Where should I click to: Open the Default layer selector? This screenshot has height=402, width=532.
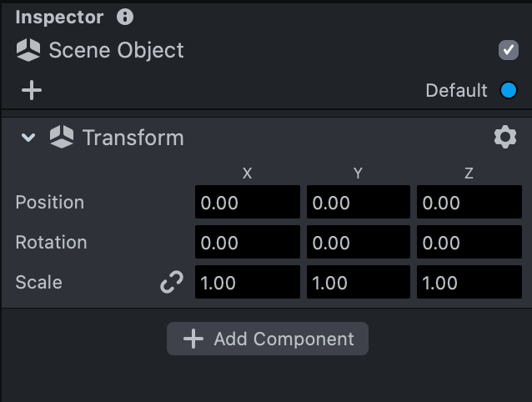456,90
